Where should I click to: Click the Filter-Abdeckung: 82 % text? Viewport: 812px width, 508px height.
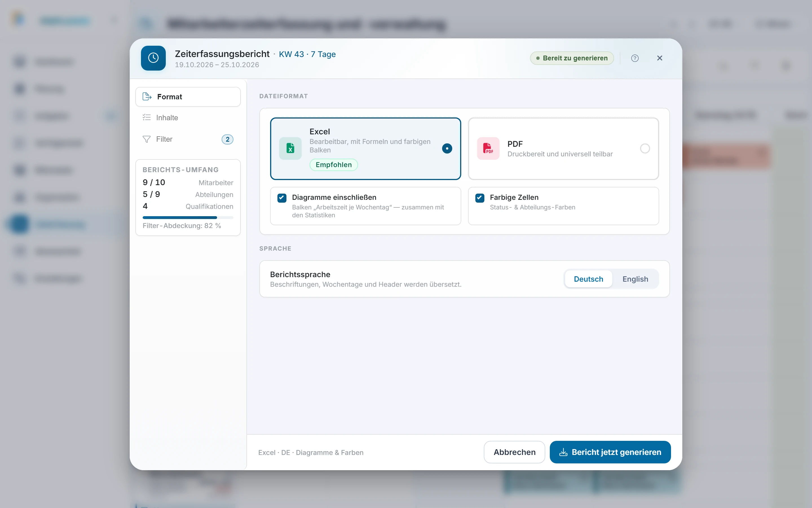(x=182, y=226)
